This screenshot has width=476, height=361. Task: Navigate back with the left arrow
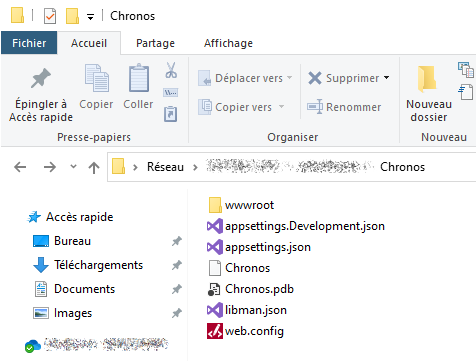pos(20,167)
